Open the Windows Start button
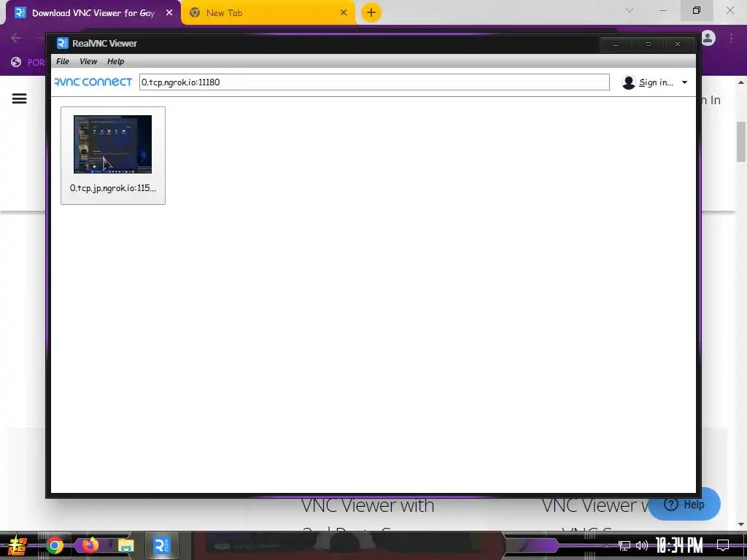 [x=17, y=545]
